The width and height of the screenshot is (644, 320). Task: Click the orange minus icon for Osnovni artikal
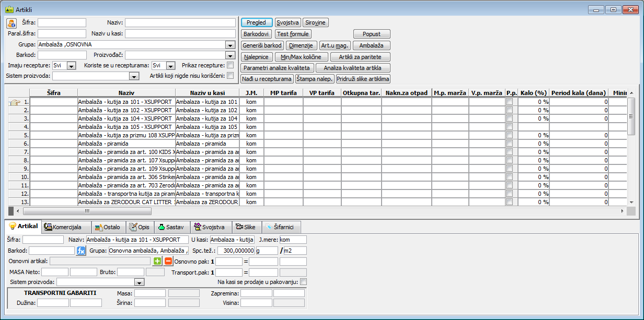(168, 261)
